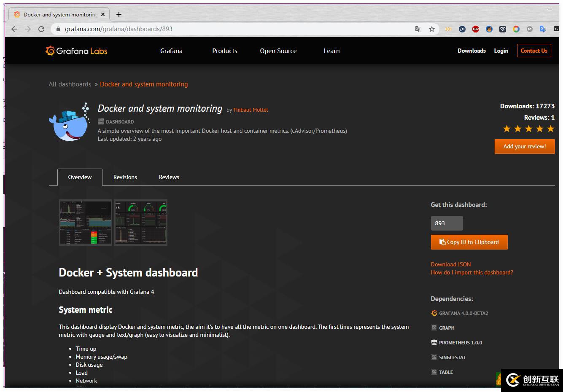Click the Grafana Labs logo
The height and width of the screenshot is (392, 563).
[x=76, y=51]
